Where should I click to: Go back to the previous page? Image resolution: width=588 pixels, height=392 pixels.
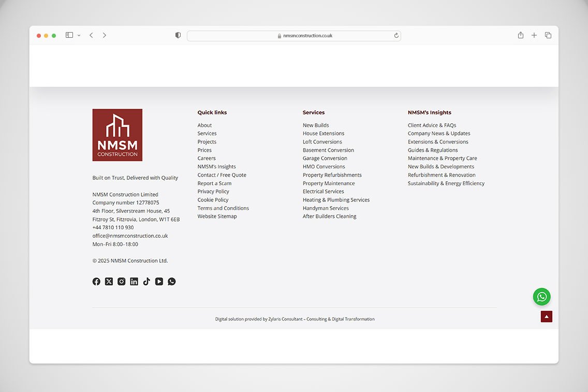[91, 35]
